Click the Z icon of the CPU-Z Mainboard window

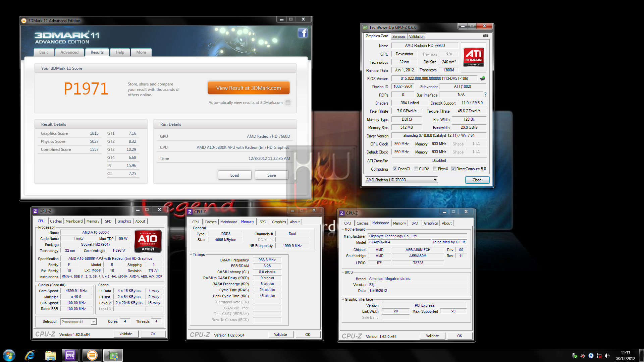click(342, 213)
